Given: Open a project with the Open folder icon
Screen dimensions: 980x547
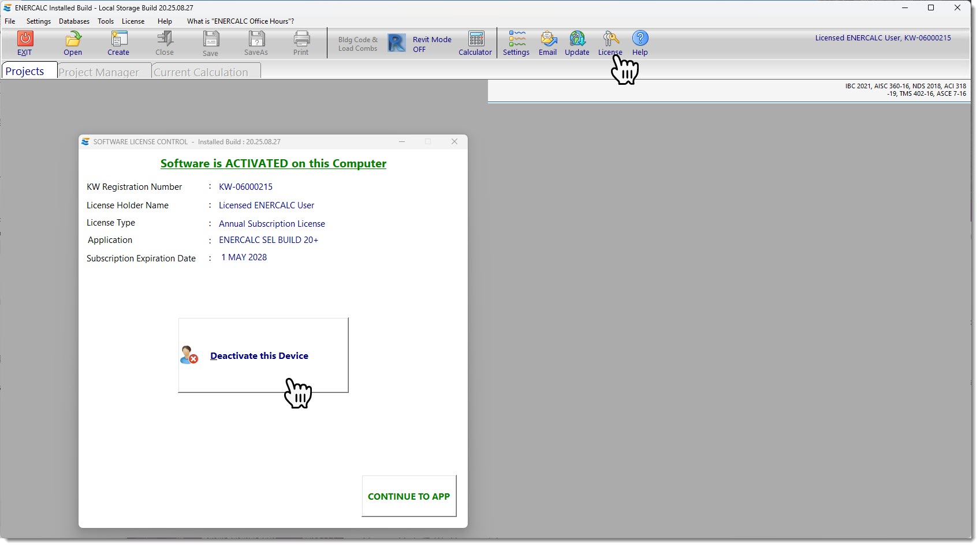Looking at the screenshot, I should click(73, 39).
